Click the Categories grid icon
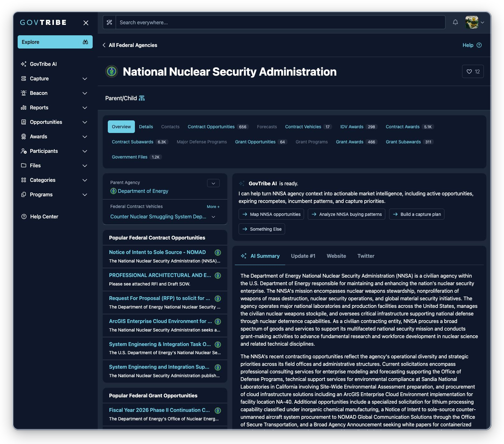This screenshot has height=444, width=504. coord(24,180)
